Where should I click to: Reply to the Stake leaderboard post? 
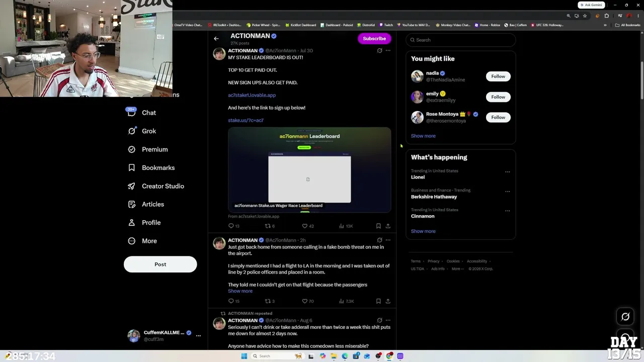[231, 226]
